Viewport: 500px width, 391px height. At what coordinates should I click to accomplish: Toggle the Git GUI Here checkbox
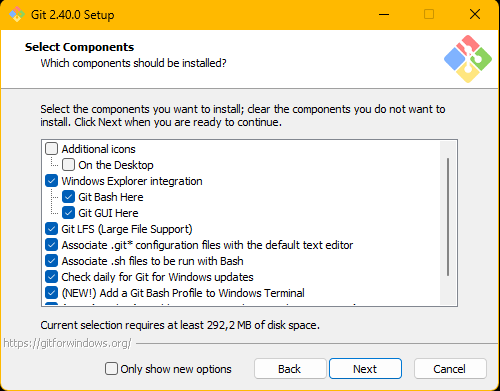point(68,213)
